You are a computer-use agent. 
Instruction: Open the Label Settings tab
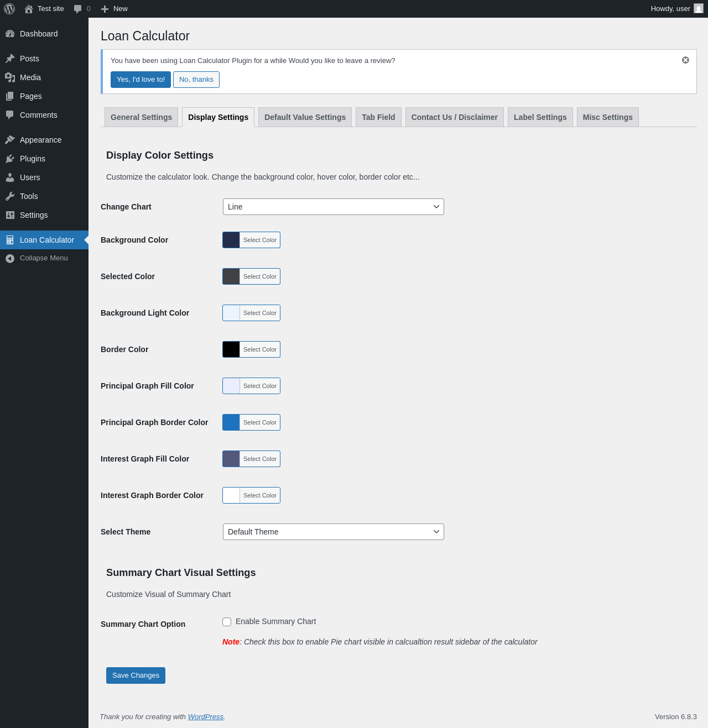[540, 117]
